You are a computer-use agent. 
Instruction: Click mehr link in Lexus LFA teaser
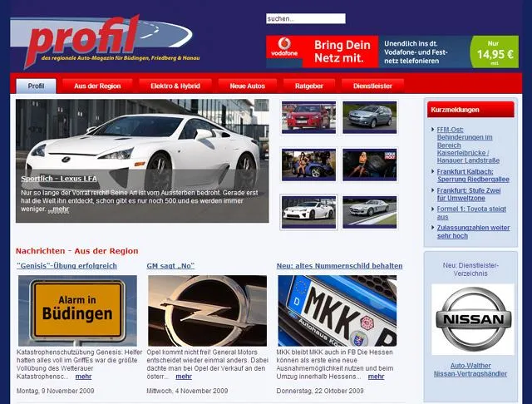pyautogui.click(x=58, y=209)
